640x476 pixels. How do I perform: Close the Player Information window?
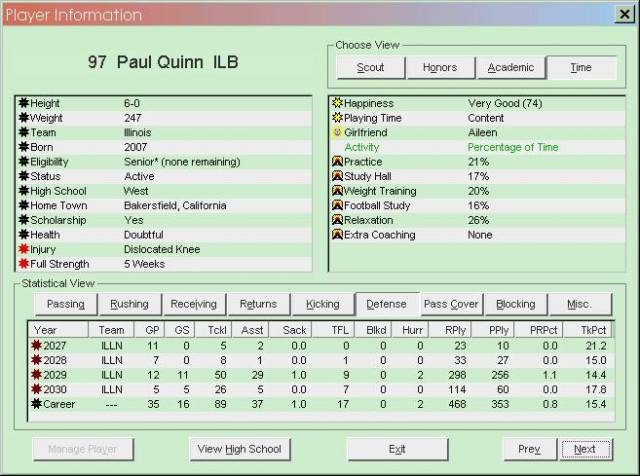click(624, 14)
